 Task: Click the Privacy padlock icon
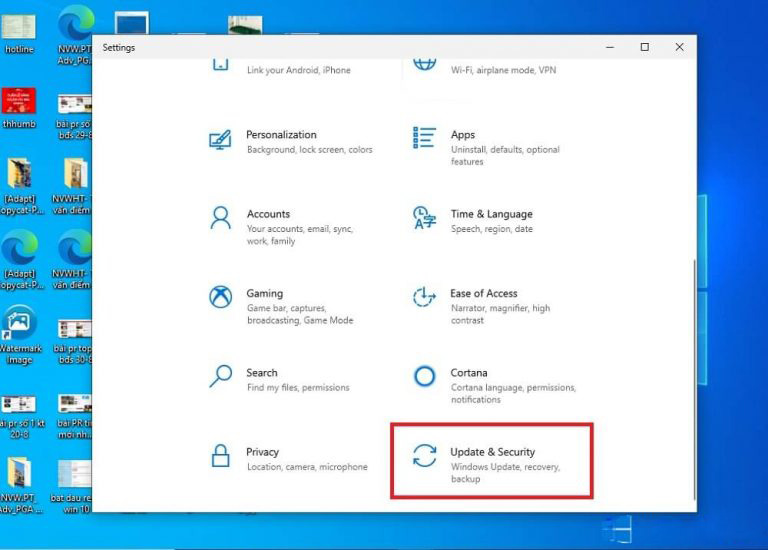[x=220, y=455]
